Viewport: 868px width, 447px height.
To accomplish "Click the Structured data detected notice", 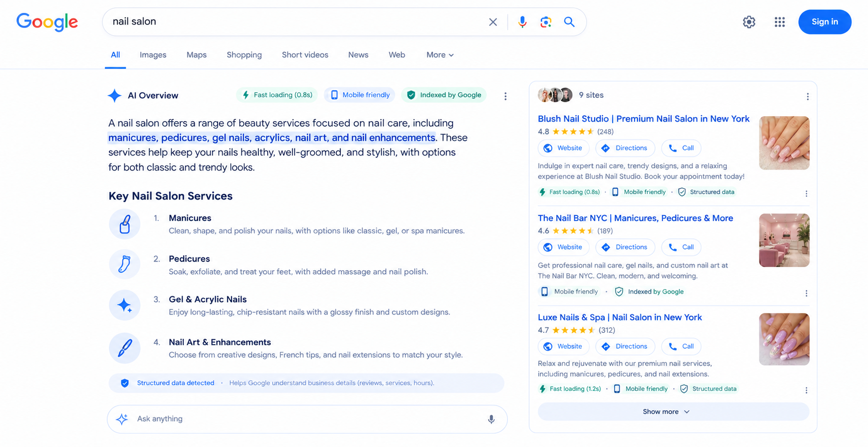I will [306, 383].
